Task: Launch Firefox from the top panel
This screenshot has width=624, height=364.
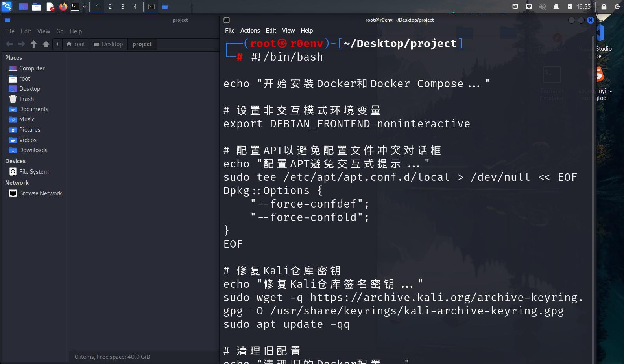Action: pyautogui.click(x=63, y=7)
